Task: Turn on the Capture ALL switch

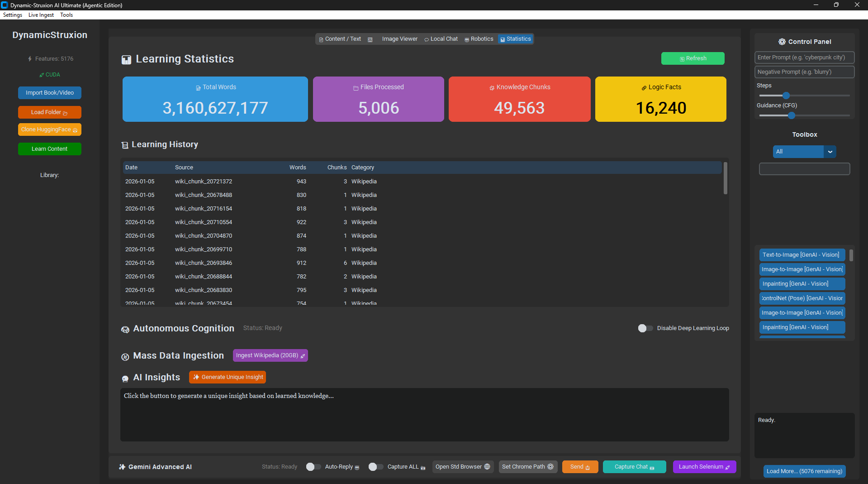Action: [x=375, y=467]
